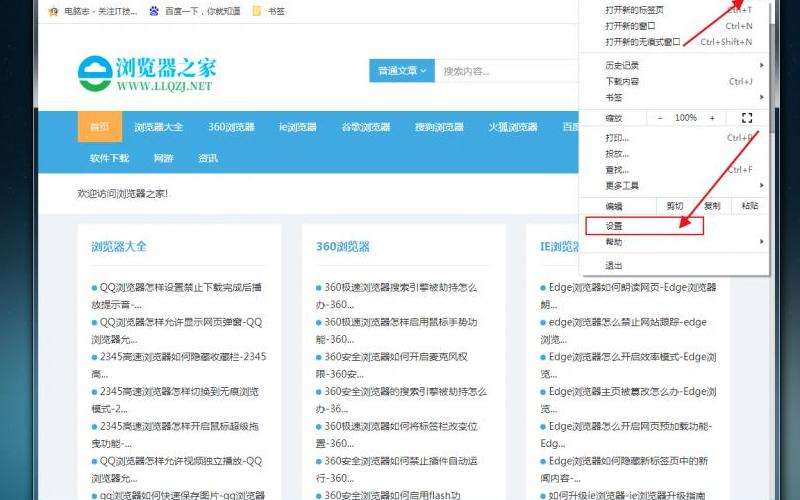Open ie浏览器 in navigation bar
This screenshot has width=800, height=500.
(x=298, y=127)
